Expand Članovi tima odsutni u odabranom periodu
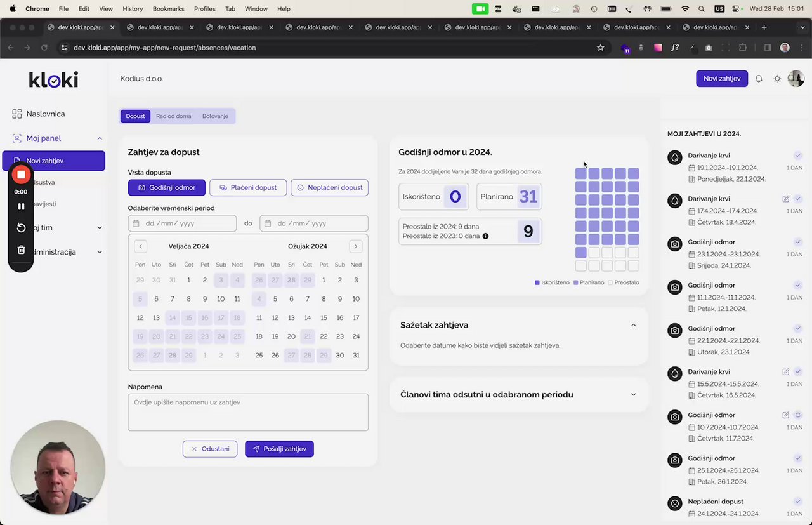Image resolution: width=812 pixels, height=525 pixels. tap(633, 395)
